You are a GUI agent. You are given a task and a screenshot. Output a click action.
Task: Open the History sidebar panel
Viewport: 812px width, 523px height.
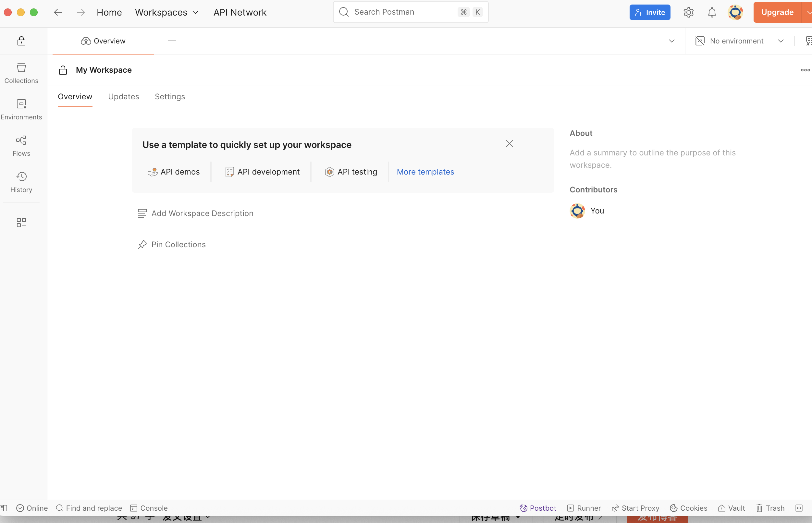(x=21, y=182)
